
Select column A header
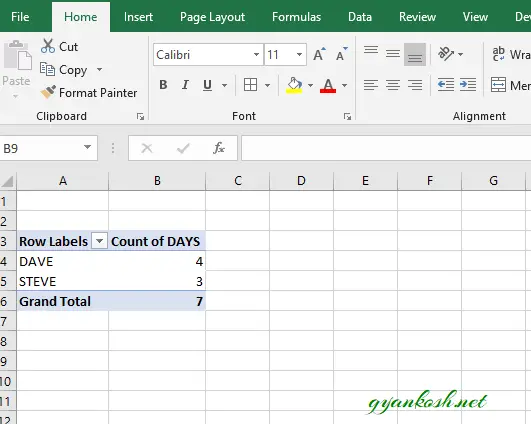pos(63,181)
